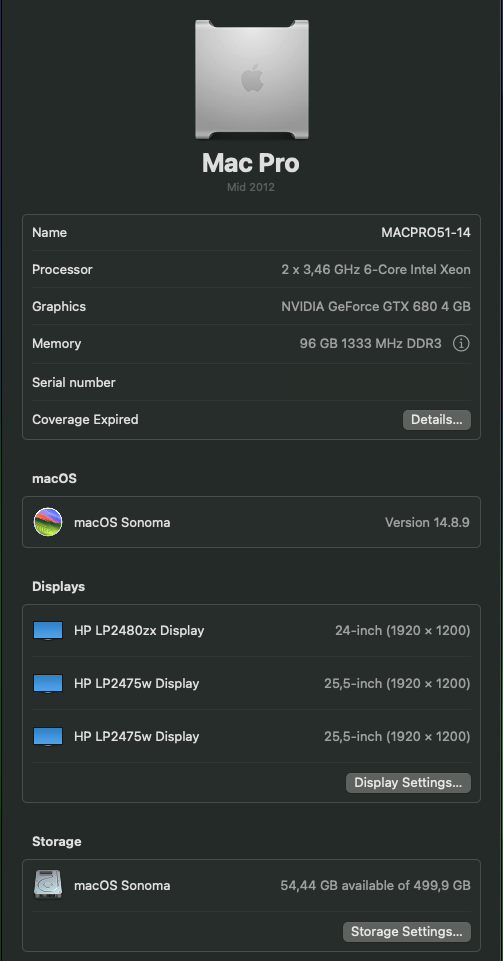Click the macOS Sonoma wallpaper icon
Screen dimensions: 503x961
point(48,522)
